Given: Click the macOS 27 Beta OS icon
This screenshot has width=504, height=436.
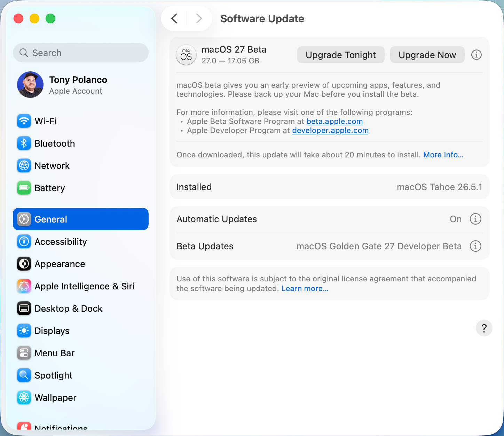Looking at the screenshot, I should pyautogui.click(x=186, y=55).
